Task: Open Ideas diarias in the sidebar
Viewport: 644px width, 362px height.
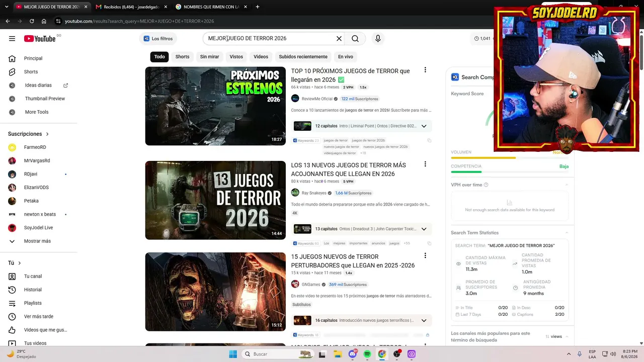Action: [39, 85]
